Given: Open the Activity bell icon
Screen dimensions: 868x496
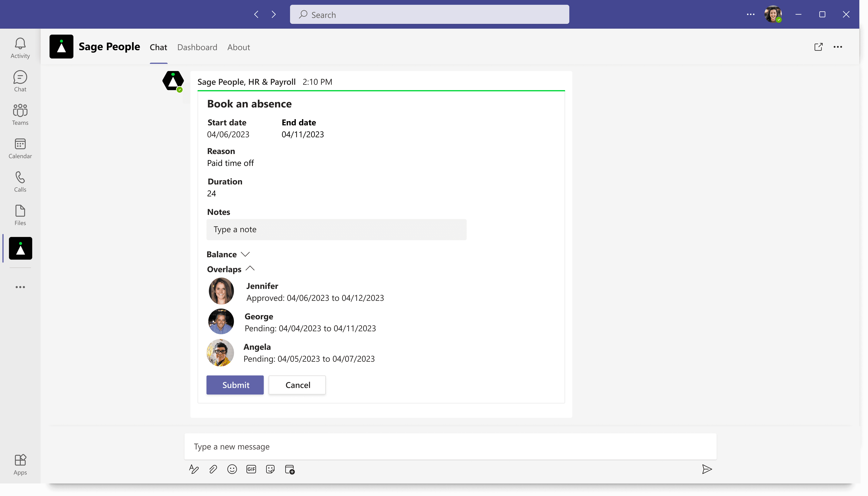Looking at the screenshot, I should point(20,48).
